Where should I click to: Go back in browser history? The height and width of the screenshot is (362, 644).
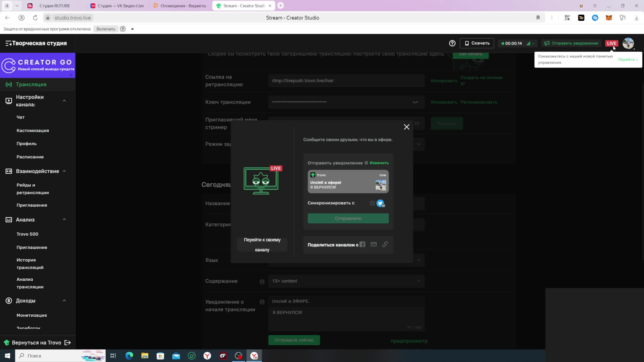tap(7, 18)
